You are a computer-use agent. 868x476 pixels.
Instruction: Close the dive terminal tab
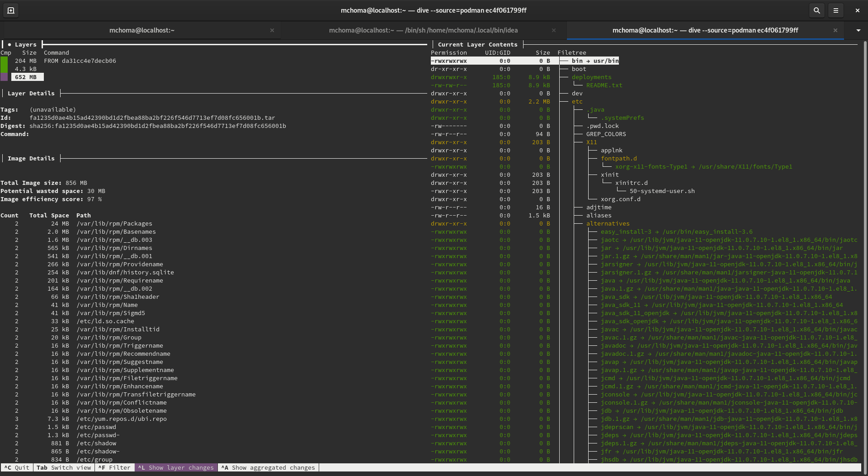tap(835, 30)
